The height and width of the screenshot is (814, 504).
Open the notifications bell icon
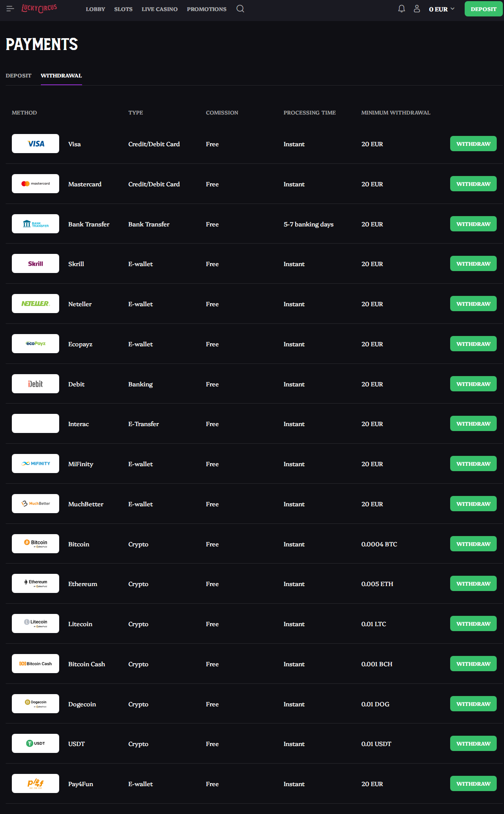[x=401, y=9]
